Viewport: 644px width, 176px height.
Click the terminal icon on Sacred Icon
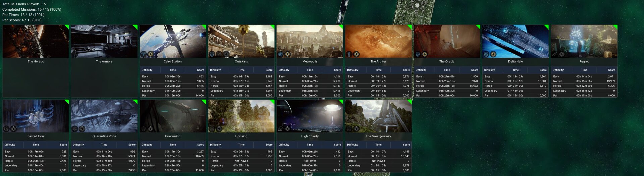[14, 129]
